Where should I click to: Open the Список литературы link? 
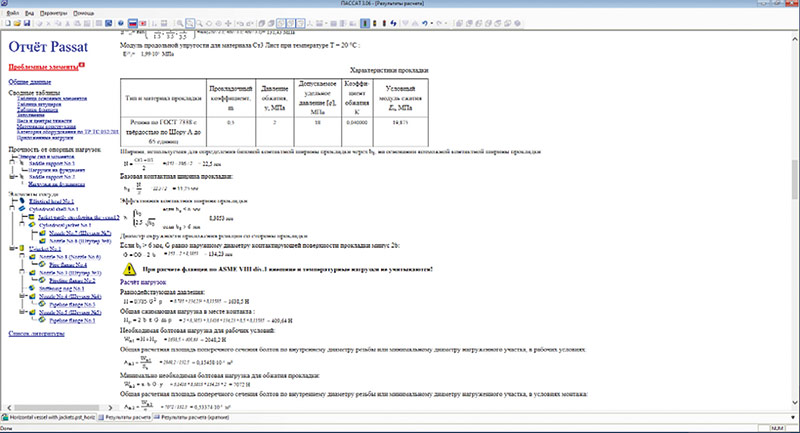[36, 334]
